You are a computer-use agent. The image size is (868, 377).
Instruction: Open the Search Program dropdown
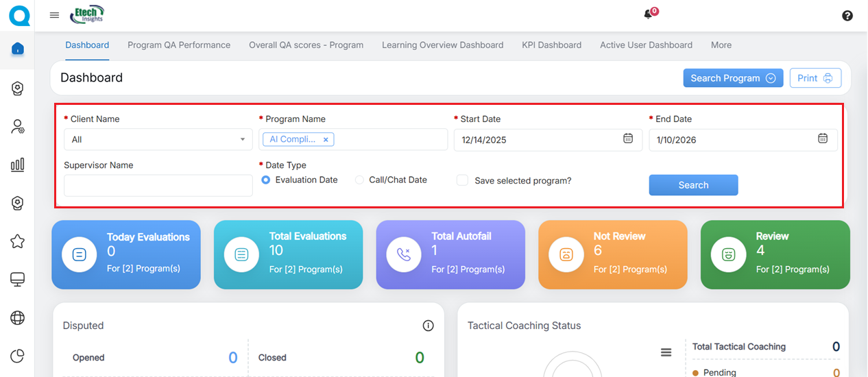(x=732, y=78)
